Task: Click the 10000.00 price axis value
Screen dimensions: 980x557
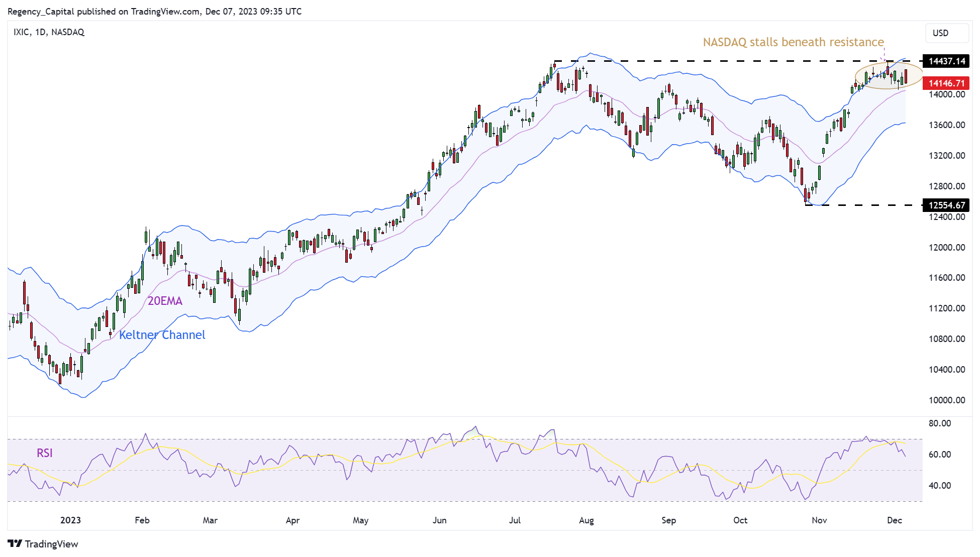Action: click(x=947, y=400)
